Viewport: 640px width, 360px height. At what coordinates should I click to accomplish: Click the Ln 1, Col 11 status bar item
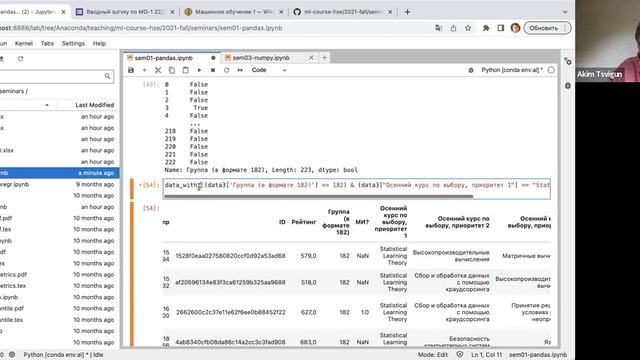click(x=487, y=355)
